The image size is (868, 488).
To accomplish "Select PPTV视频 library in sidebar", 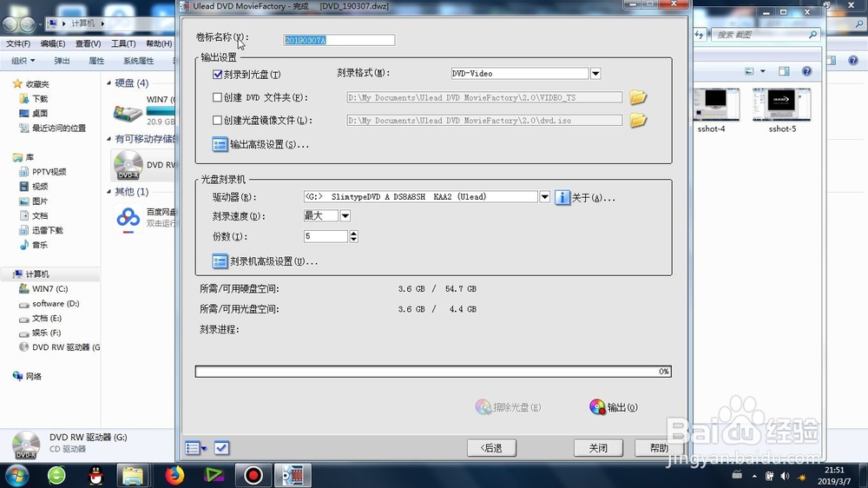I will pyautogui.click(x=49, y=172).
